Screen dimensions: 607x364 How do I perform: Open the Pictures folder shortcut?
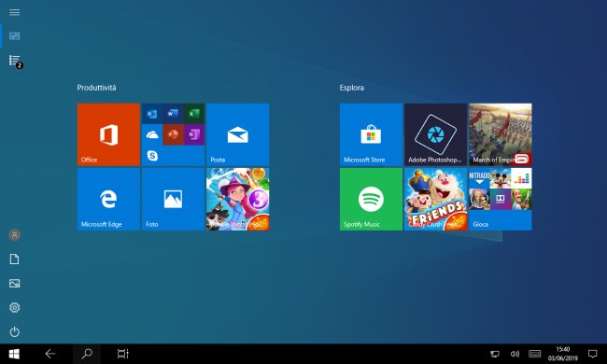point(14,284)
